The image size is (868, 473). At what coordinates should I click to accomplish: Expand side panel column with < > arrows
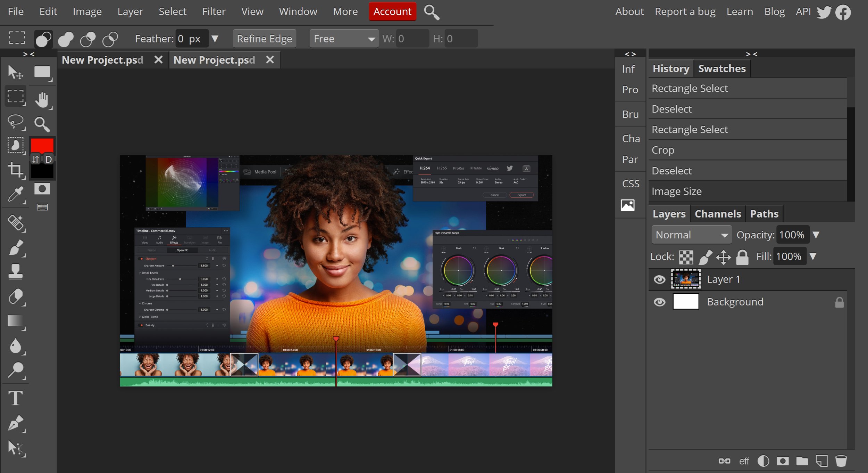pyautogui.click(x=630, y=54)
